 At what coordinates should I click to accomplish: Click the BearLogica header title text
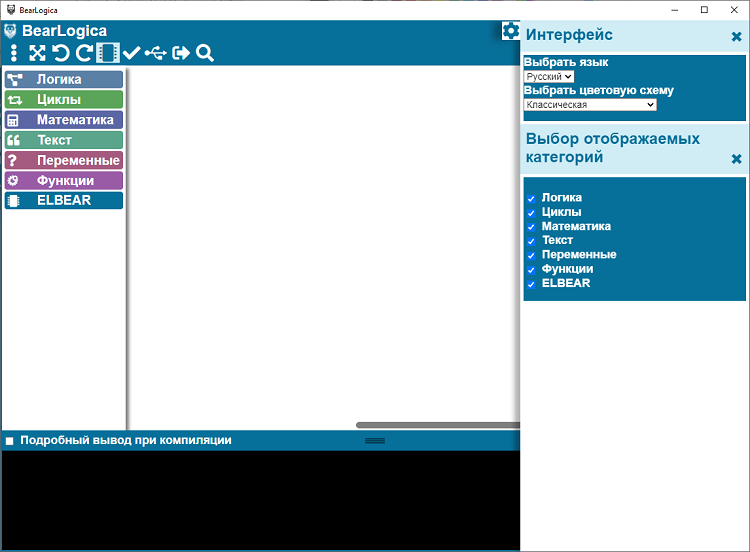[x=64, y=31]
